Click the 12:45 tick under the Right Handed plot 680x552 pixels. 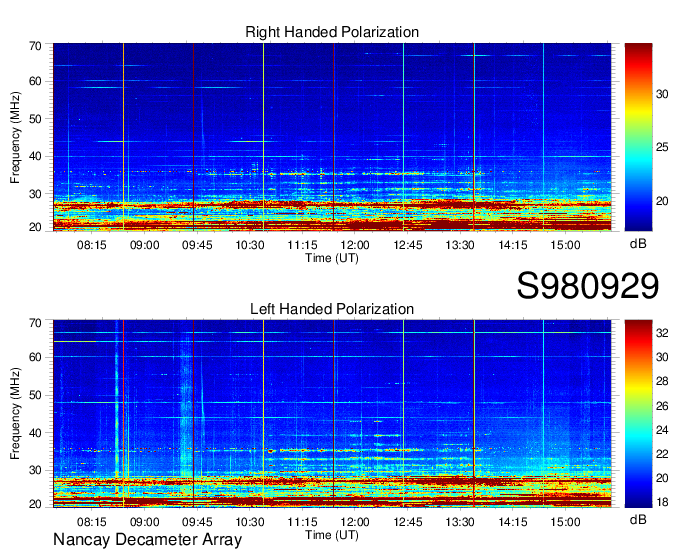408,245
